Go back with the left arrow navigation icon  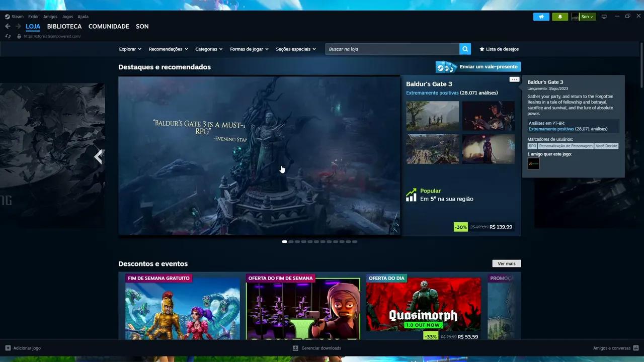pyautogui.click(x=8, y=26)
